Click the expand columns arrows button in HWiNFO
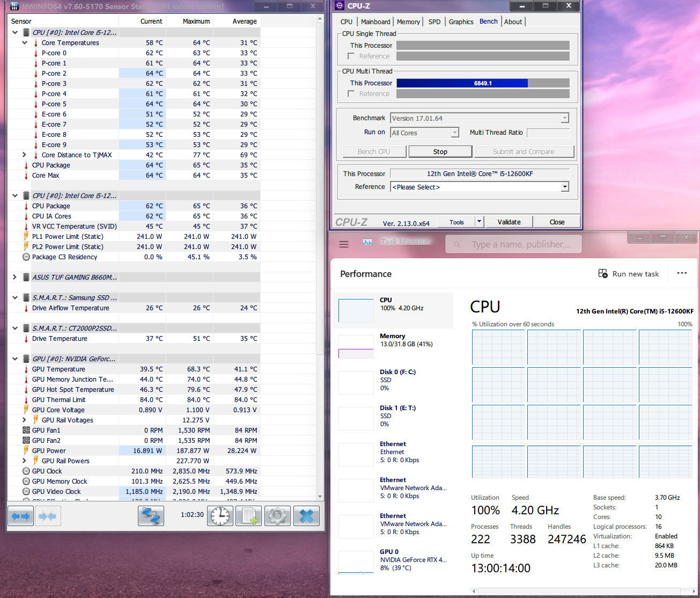 tap(20, 516)
